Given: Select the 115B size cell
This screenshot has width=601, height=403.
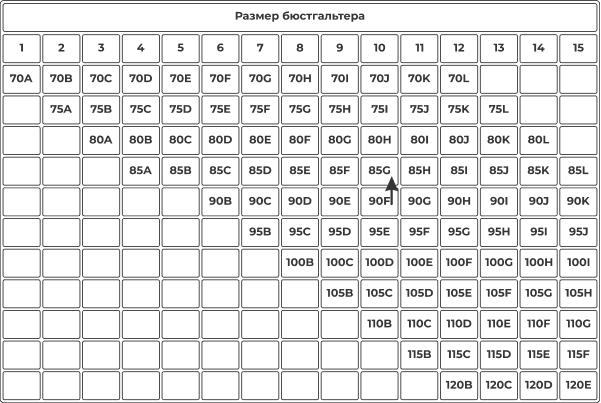Looking at the screenshot, I should click(419, 354).
